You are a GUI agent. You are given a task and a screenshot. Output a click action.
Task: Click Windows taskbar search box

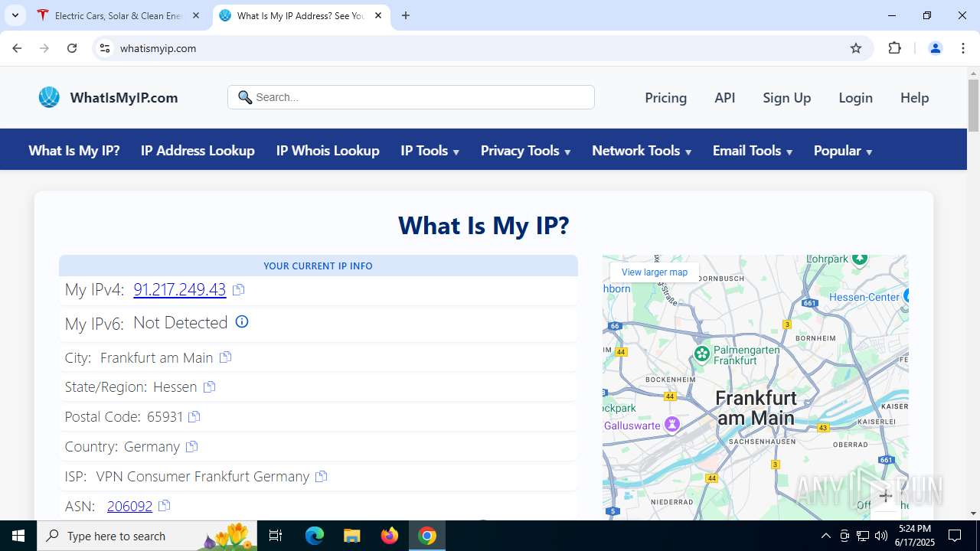pyautogui.click(x=146, y=536)
